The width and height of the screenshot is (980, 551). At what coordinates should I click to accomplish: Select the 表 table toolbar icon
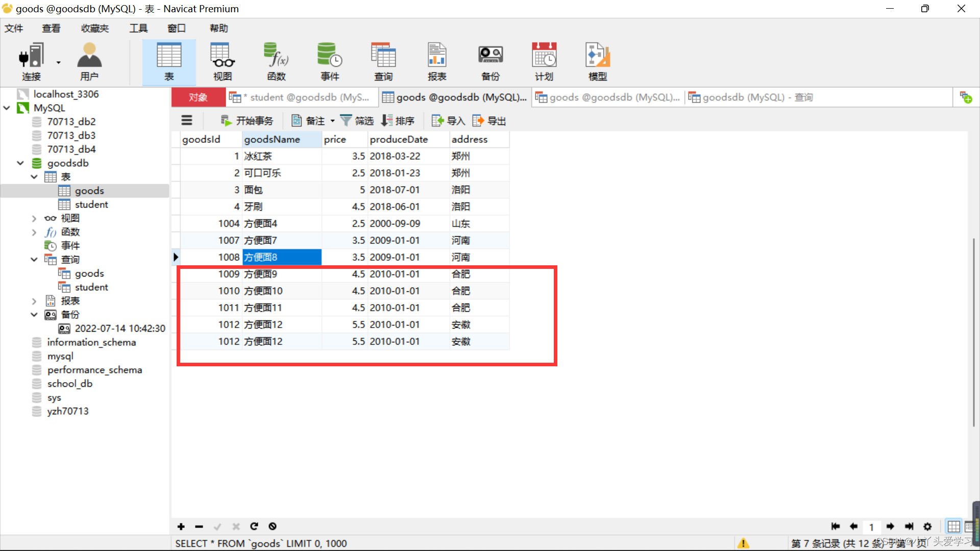tap(169, 61)
